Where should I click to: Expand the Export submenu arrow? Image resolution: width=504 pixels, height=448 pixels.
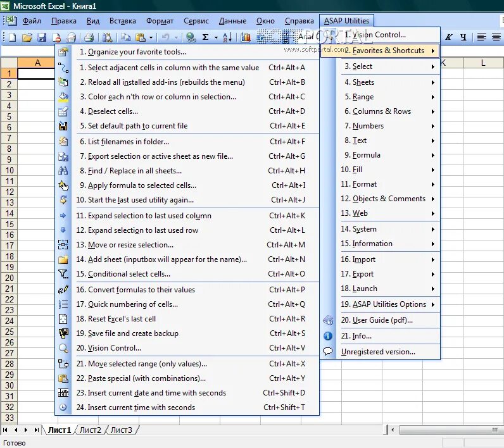tap(433, 274)
